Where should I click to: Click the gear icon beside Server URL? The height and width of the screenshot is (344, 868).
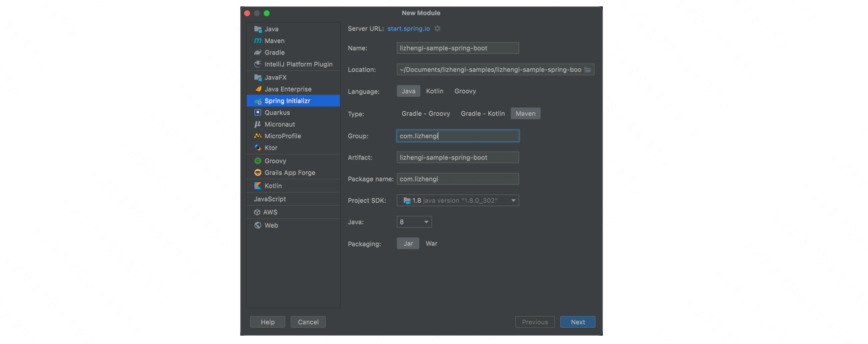click(x=437, y=29)
